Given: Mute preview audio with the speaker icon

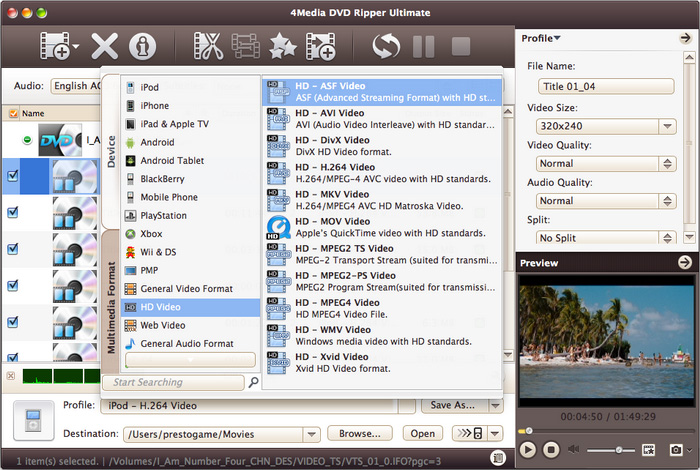Looking at the screenshot, I should tap(574, 450).
